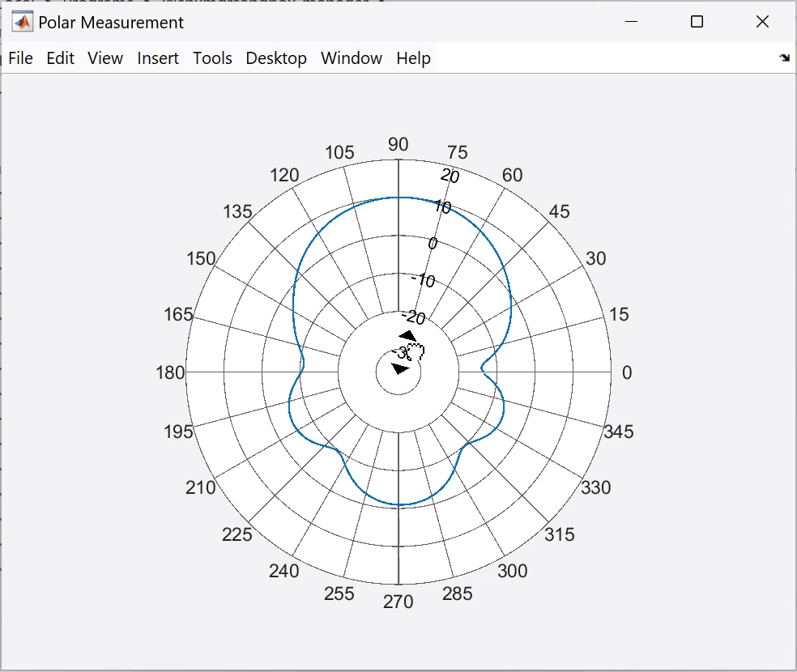The width and height of the screenshot is (797, 672).
Task: Click the 270 degree angle label
Action: tap(398, 602)
